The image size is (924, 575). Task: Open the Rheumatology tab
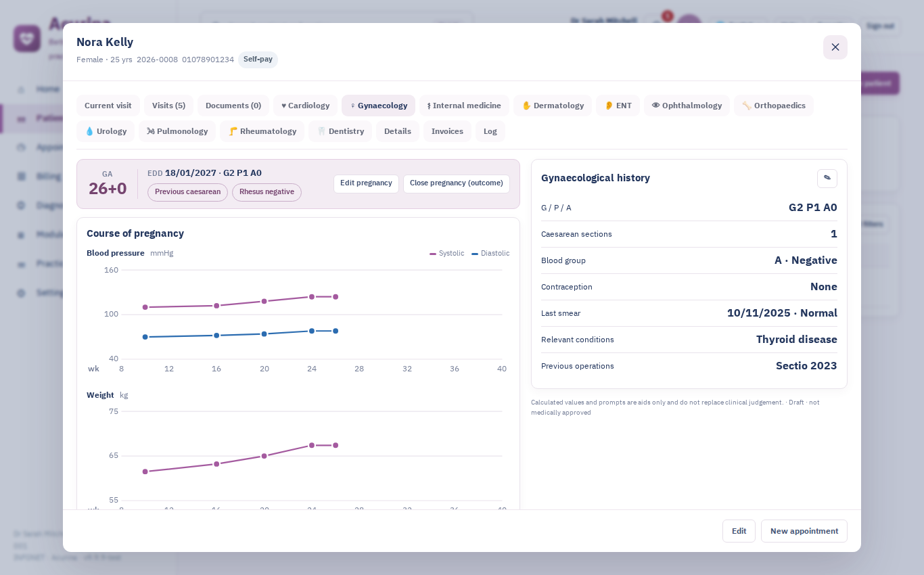pos(262,131)
